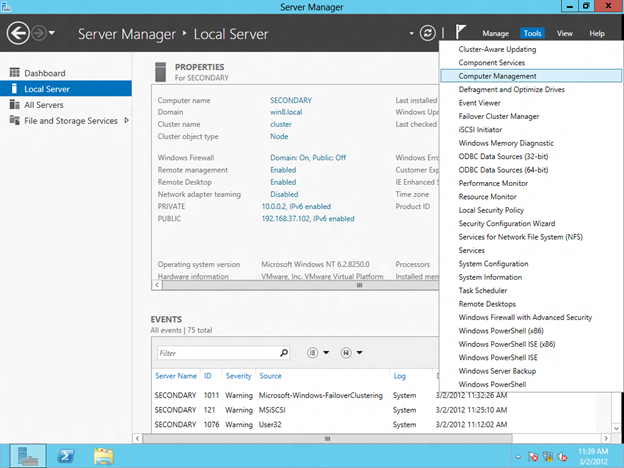624x468 pixels.
Task: Click the Properties tile icon
Action: pyautogui.click(x=159, y=70)
